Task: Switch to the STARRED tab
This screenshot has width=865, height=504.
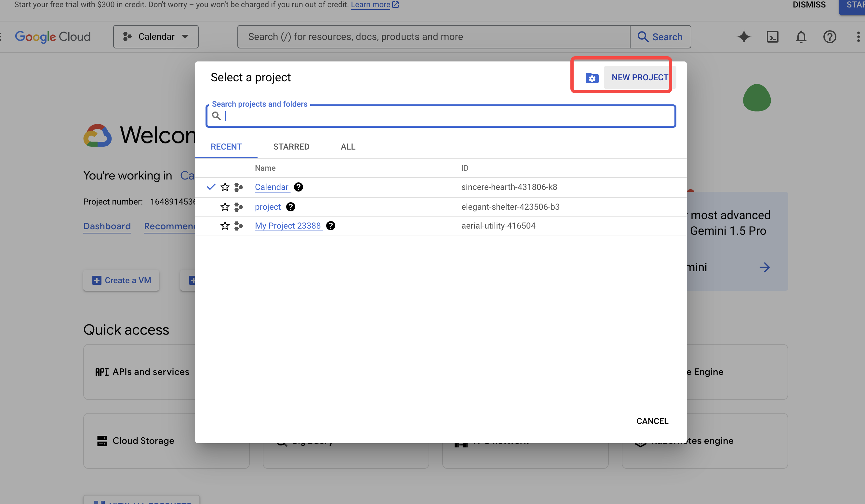Action: [x=291, y=147]
